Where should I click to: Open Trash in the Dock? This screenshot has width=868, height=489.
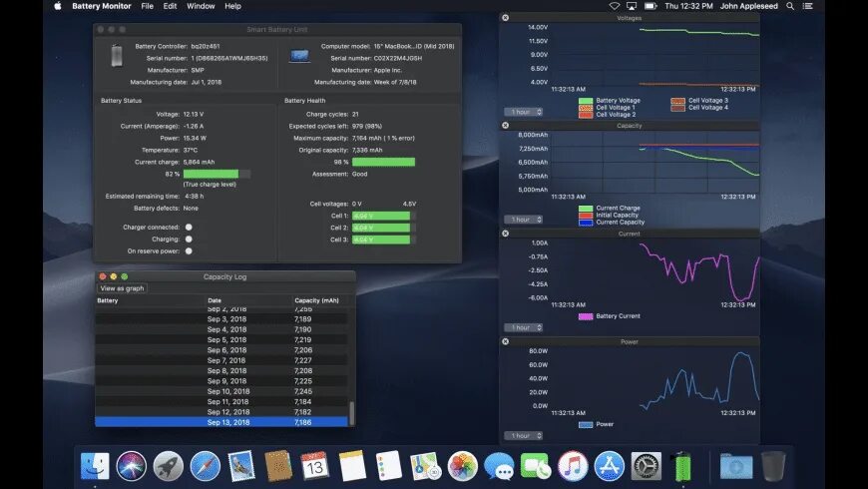pos(773,466)
